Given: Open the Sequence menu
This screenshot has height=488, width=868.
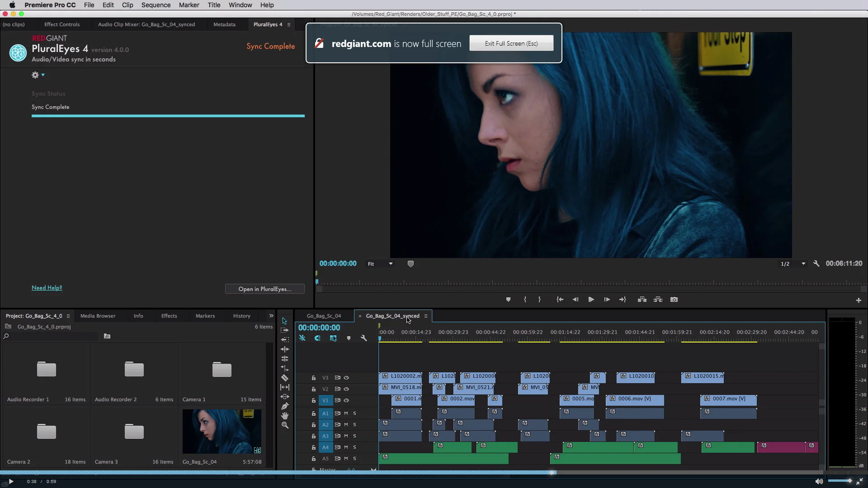Looking at the screenshot, I should [156, 5].
